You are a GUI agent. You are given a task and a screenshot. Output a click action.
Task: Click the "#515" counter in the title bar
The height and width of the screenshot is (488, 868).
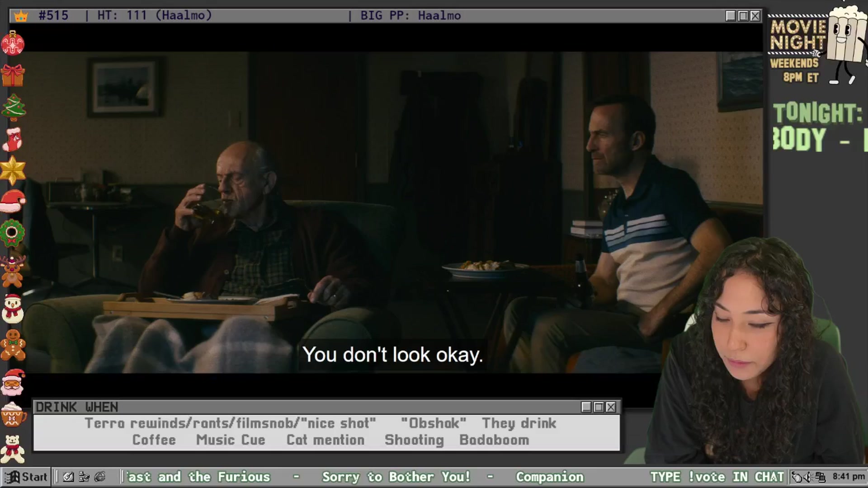coord(53,16)
